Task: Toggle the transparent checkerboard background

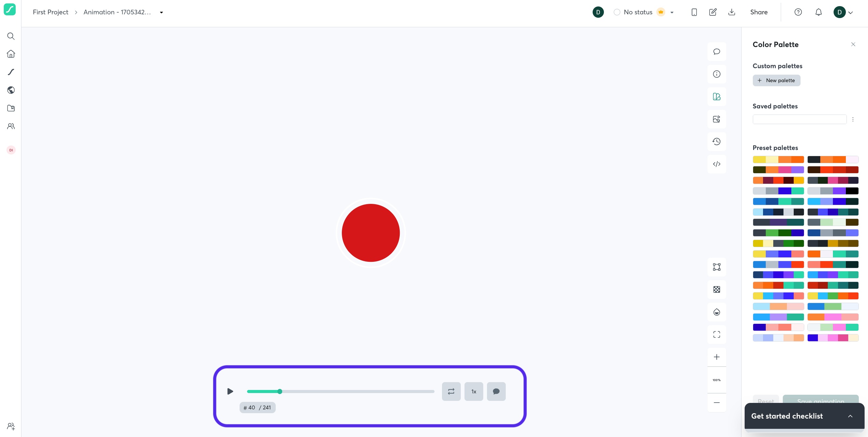Action: coord(717,289)
